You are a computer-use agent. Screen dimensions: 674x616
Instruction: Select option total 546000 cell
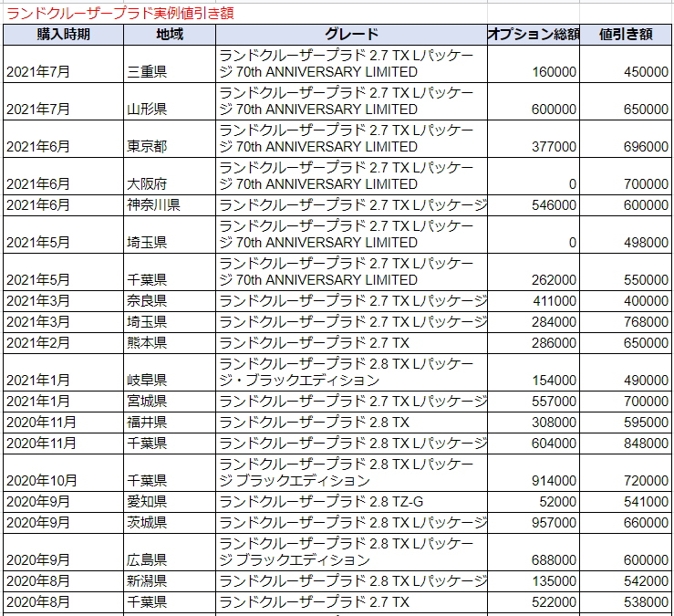click(534, 205)
